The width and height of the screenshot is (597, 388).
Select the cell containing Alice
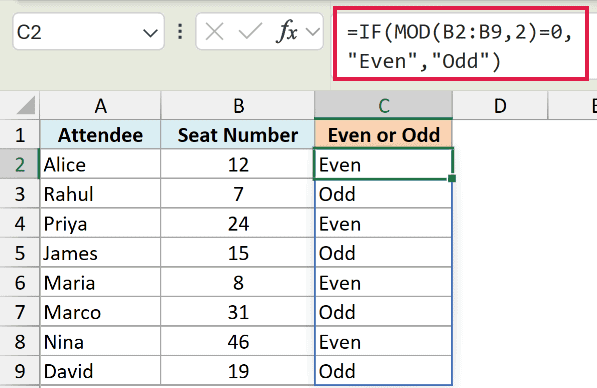coord(101,164)
